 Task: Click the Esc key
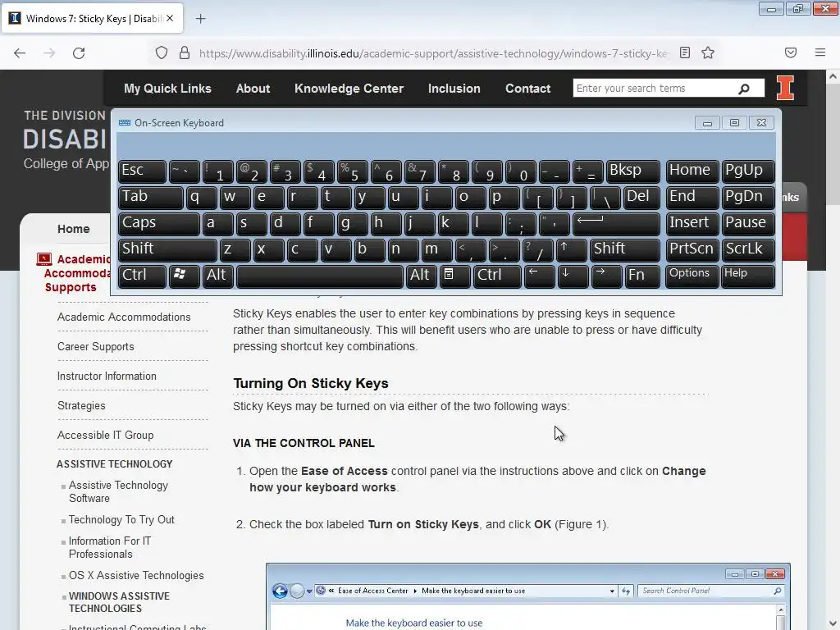pyautogui.click(x=142, y=171)
